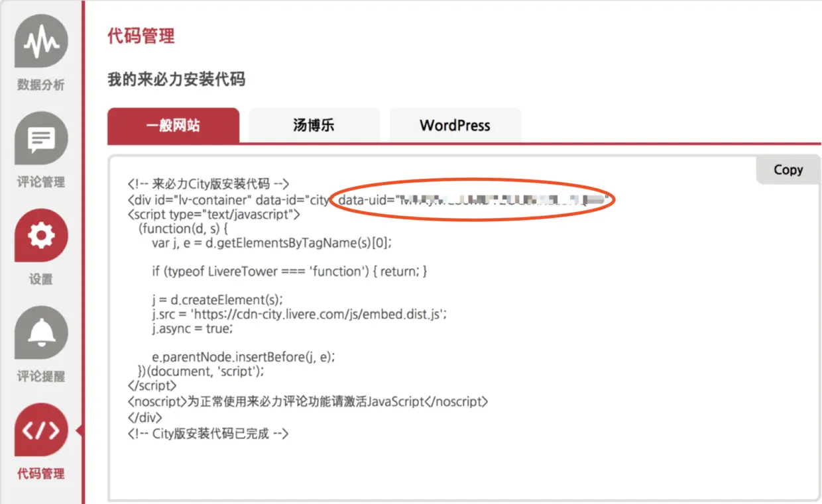The height and width of the screenshot is (504, 822).
Task: Click the noscript JavaScript notice line
Action: (308, 401)
